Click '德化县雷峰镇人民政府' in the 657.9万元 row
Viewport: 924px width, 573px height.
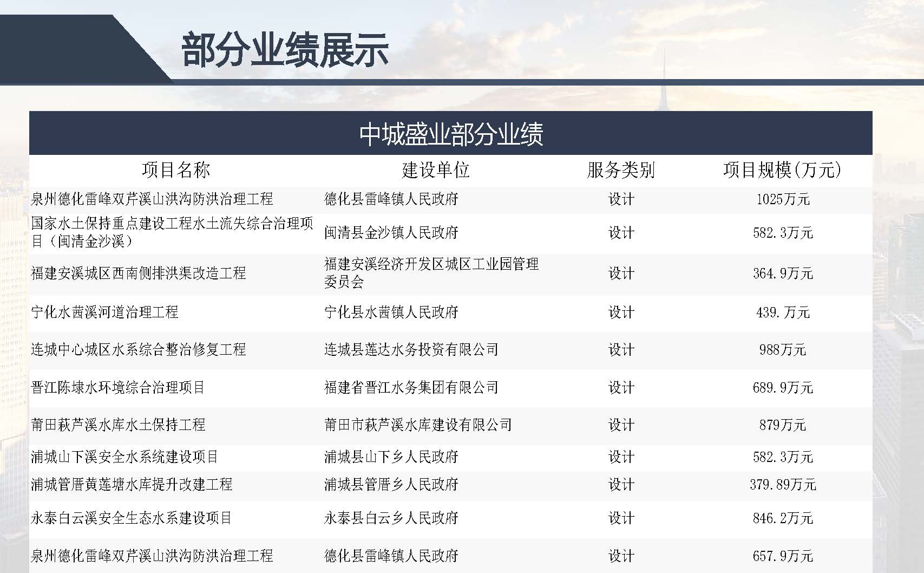pyautogui.click(x=391, y=556)
